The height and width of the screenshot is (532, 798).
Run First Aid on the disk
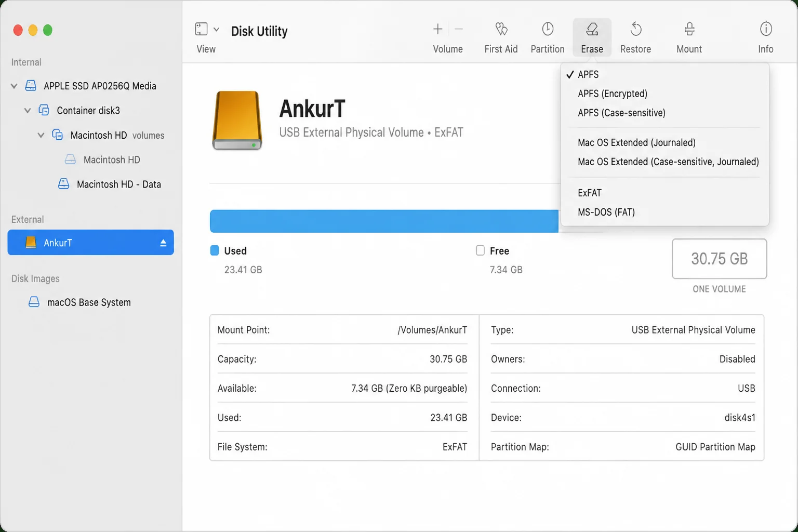point(501,37)
